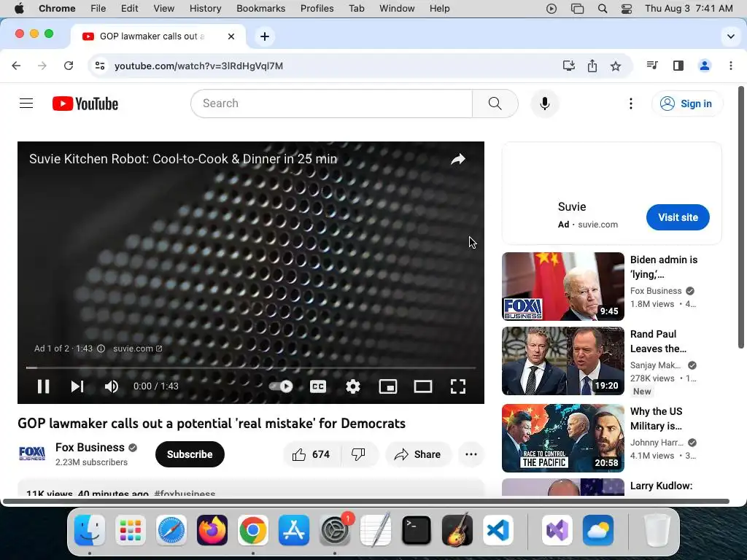Open Fox Business channel name link

click(x=90, y=447)
